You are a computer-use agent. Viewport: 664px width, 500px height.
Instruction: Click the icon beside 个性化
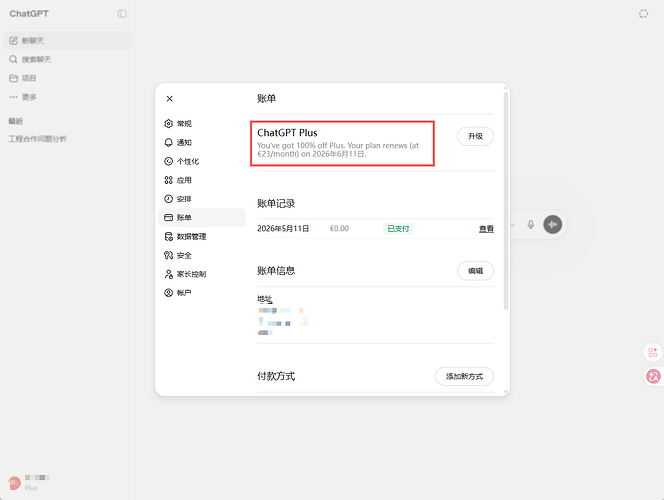pos(169,161)
